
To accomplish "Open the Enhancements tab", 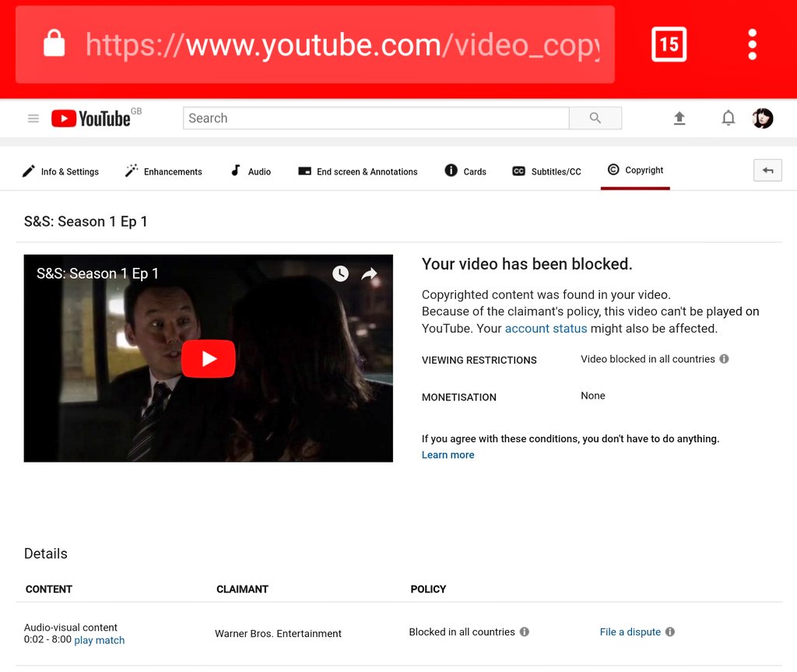I will coord(163,171).
